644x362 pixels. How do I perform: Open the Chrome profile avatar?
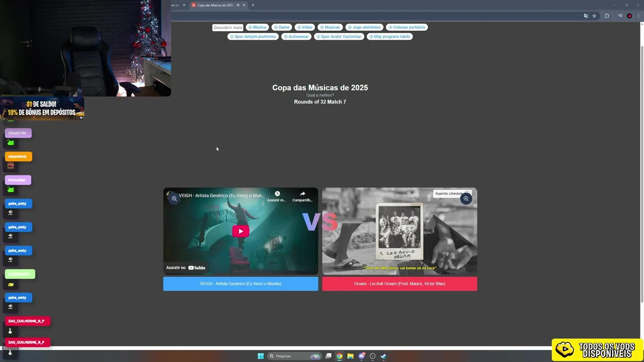(629, 16)
